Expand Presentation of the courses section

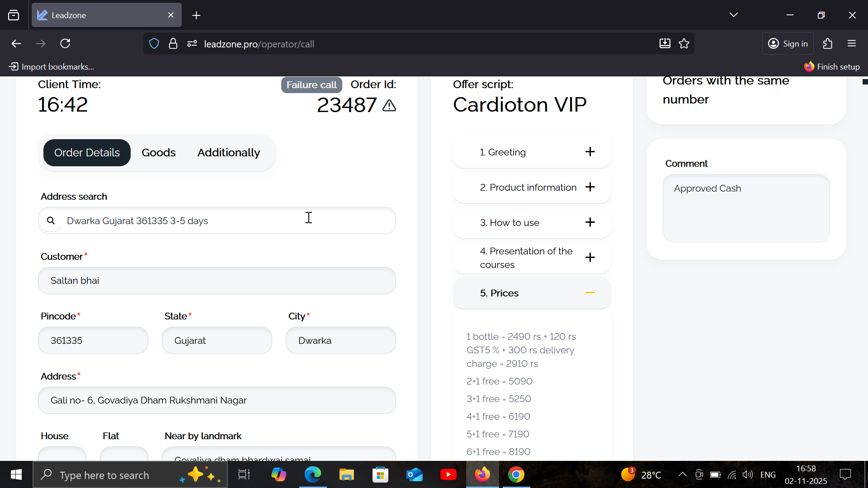point(590,258)
